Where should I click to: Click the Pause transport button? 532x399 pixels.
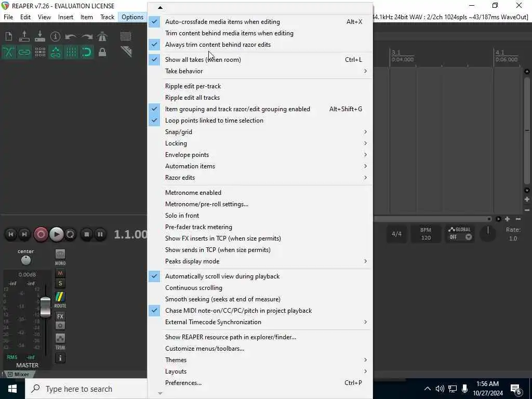100,234
